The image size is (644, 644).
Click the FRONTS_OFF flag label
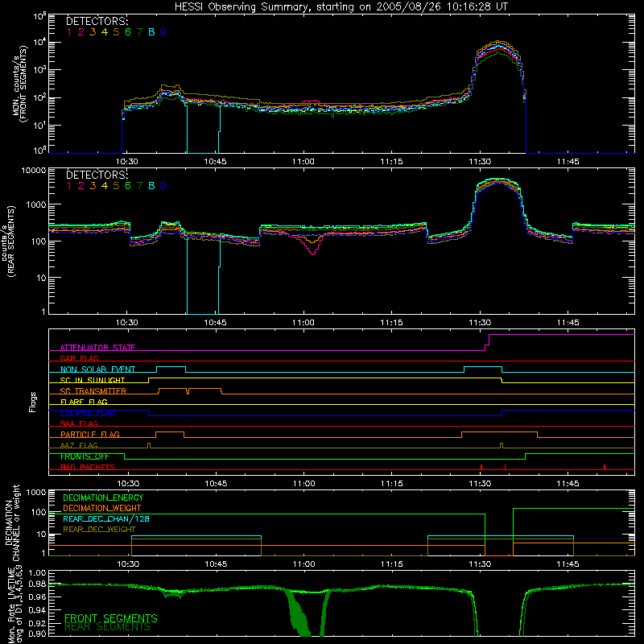(x=85, y=456)
